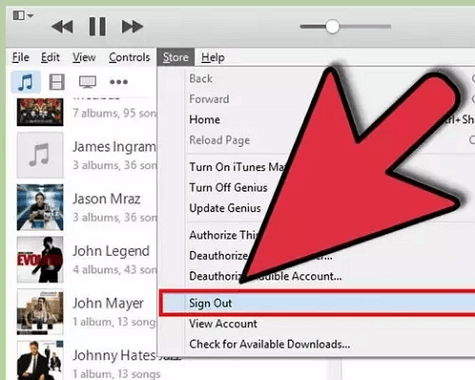Viewport: 475px width, 380px height.
Task: Open the Help menu
Action: 213,57
